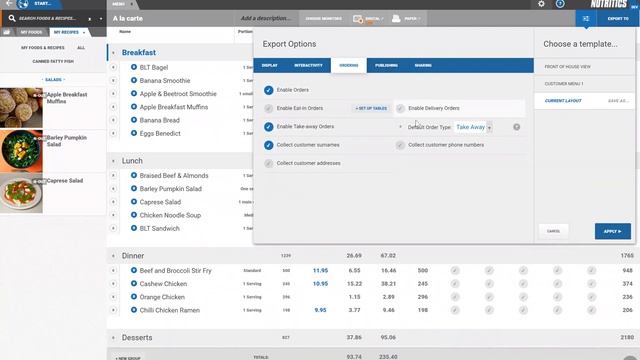Switch to the Publishing tab
The image size is (640, 360).
point(386,65)
